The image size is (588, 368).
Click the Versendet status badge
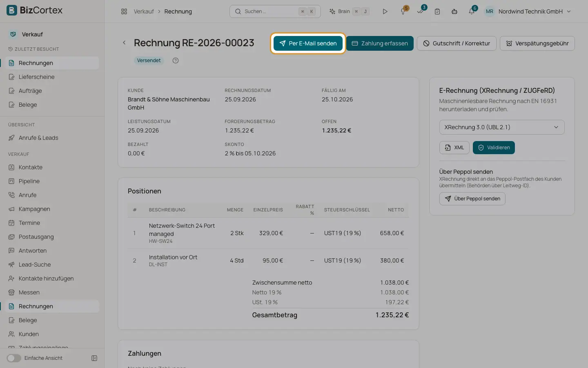149,61
